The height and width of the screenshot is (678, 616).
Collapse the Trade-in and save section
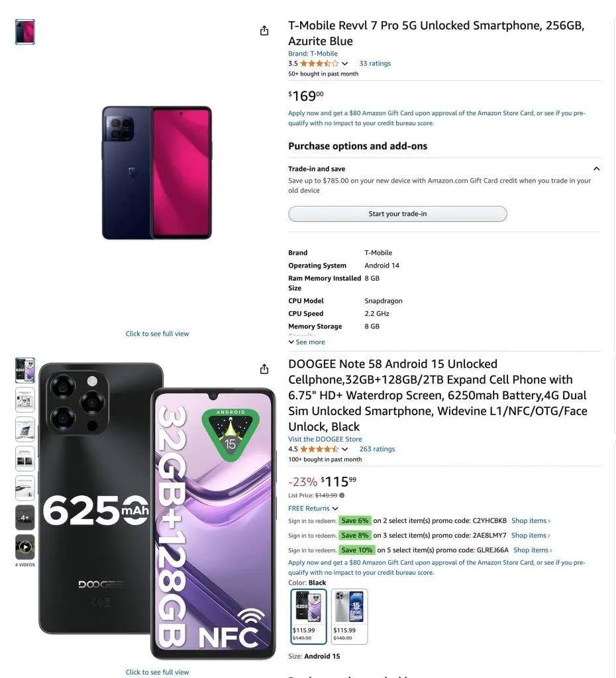[x=596, y=169]
